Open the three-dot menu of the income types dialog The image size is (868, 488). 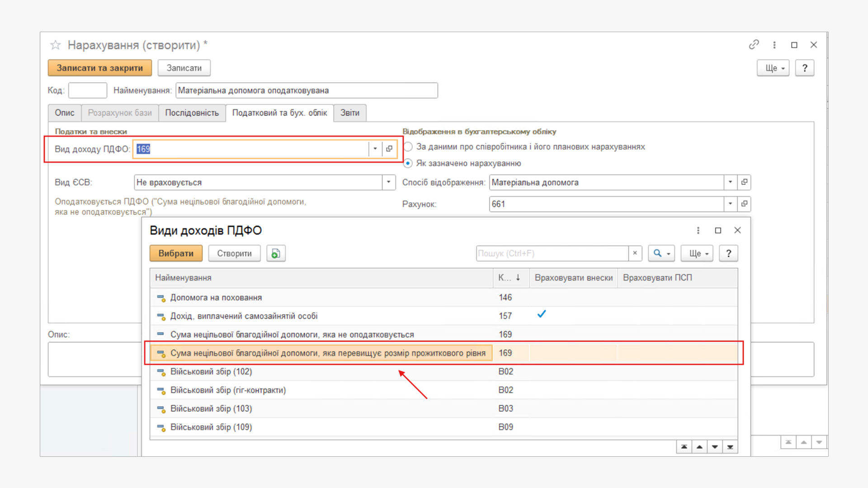pyautogui.click(x=698, y=230)
